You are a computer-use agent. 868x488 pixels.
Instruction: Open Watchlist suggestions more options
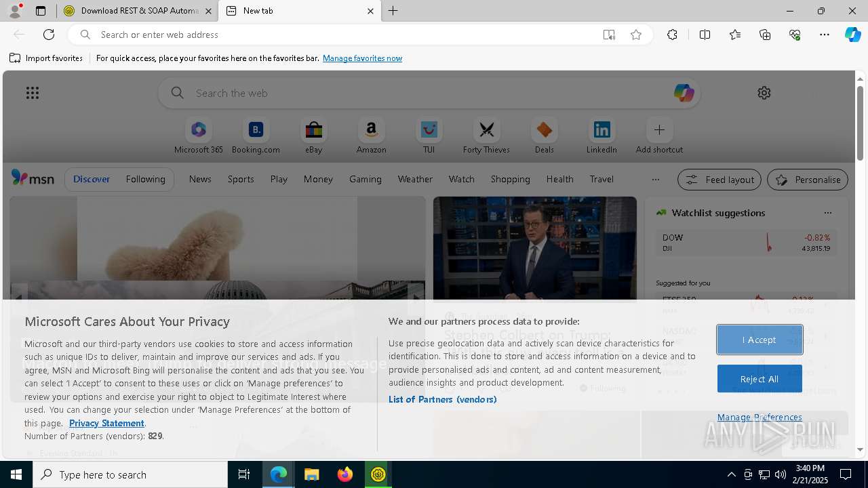[828, 213]
